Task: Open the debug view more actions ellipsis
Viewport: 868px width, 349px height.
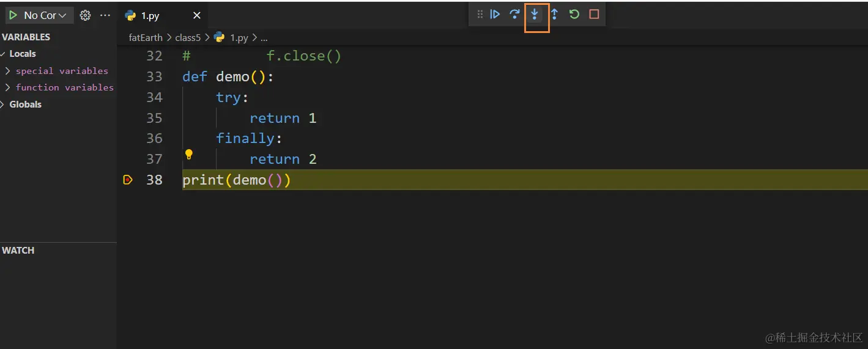Action: point(105,15)
